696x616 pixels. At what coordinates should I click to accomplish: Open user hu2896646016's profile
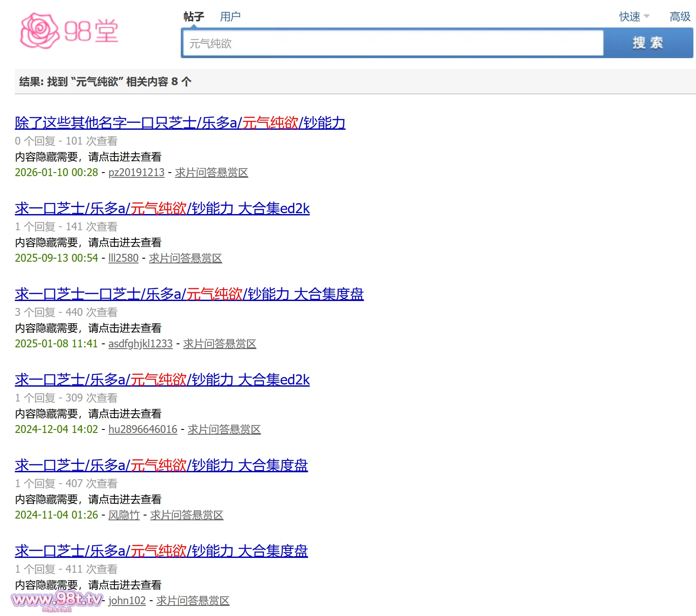(x=142, y=429)
